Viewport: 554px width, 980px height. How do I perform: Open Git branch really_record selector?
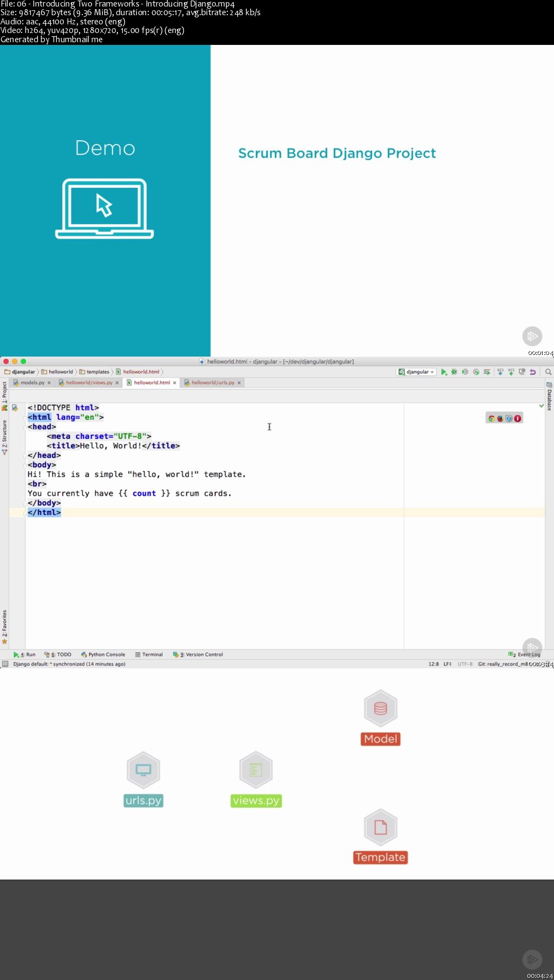503,664
